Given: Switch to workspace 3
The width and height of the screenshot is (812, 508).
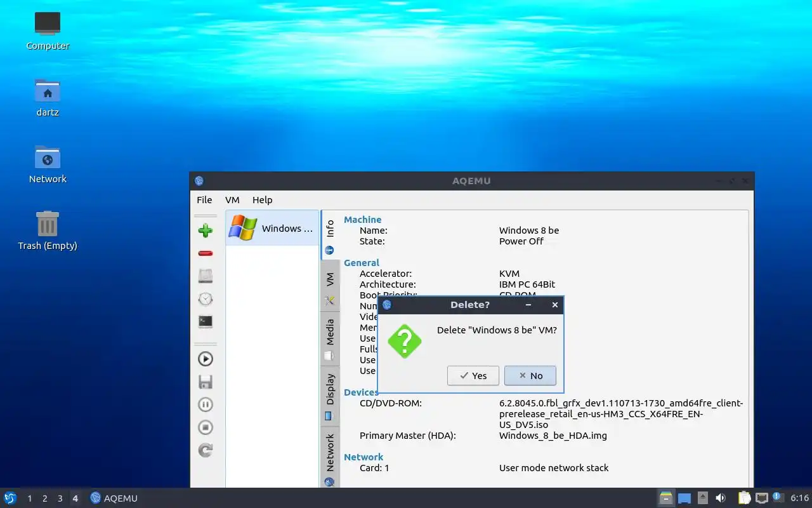Looking at the screenshot, I should 60,498.
